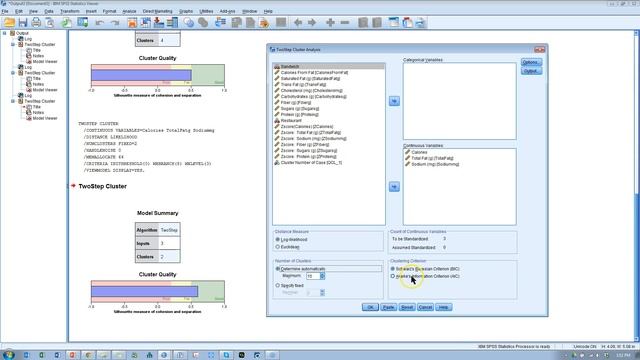This screenshot has width=640, height=360.
Task: Click the Log icon under Output root
Action: pyautogui.click(x=20, y=39)
